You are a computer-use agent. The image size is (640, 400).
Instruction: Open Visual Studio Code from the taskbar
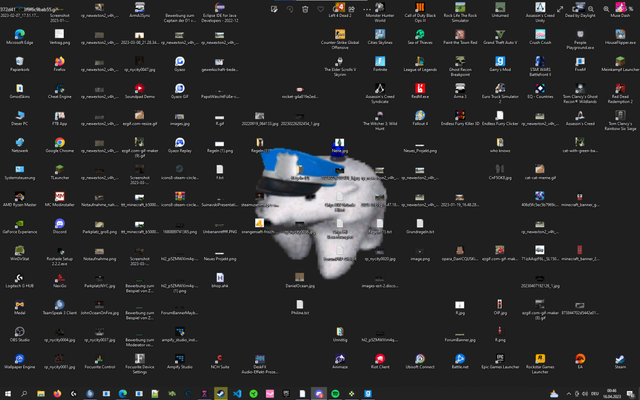[x=237, y=393]
